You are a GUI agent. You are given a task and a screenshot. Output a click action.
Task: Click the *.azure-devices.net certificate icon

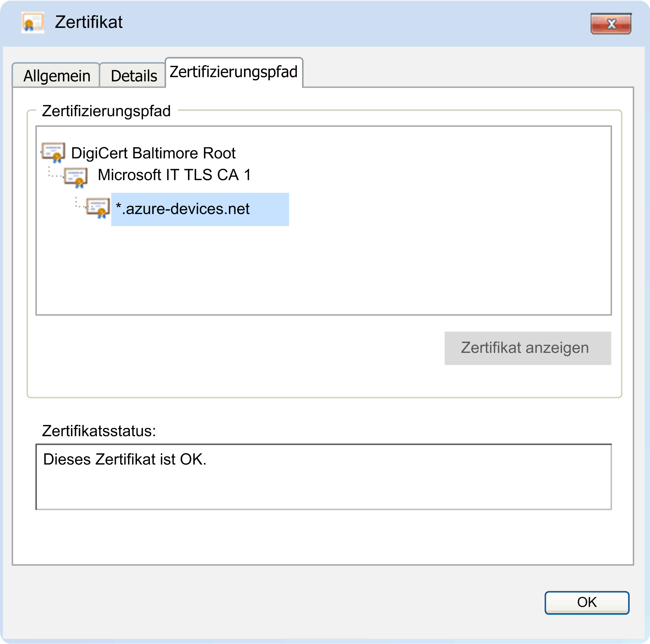tap(98, 208)
